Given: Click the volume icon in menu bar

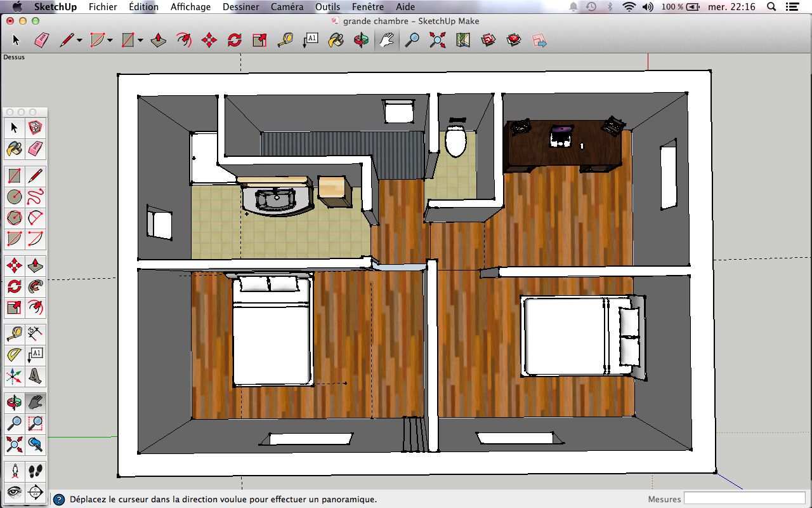Looking at the screenshot, I should tap(648, 7).
